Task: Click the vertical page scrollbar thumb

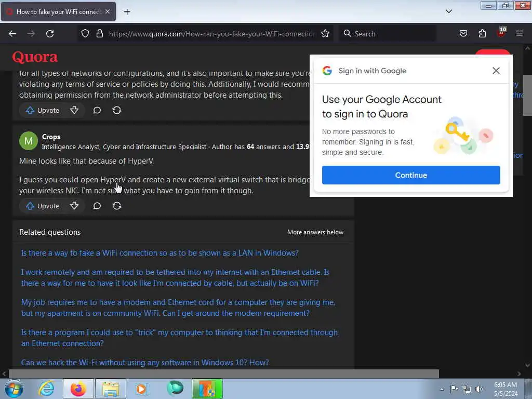Action: [x=527, y=96]
